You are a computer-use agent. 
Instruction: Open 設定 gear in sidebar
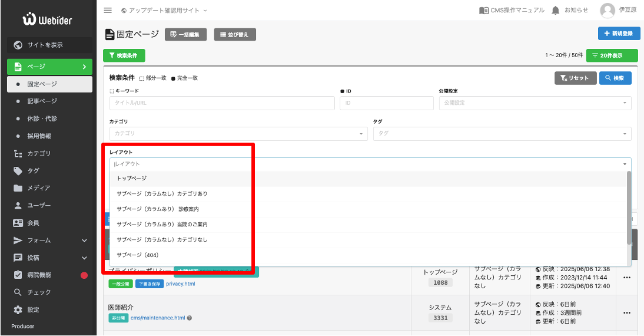33,309
